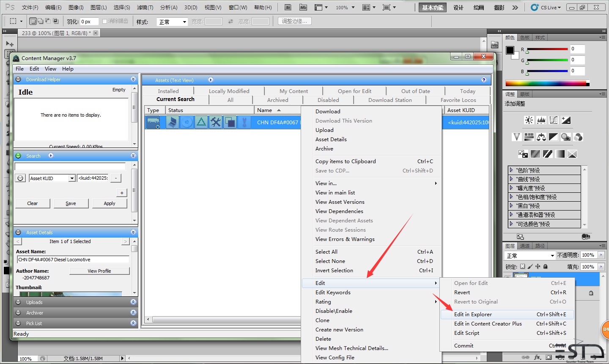Select Edit in Explorer from submenu
The width and height of the screenshot is (609, 364).
(507, 314)
